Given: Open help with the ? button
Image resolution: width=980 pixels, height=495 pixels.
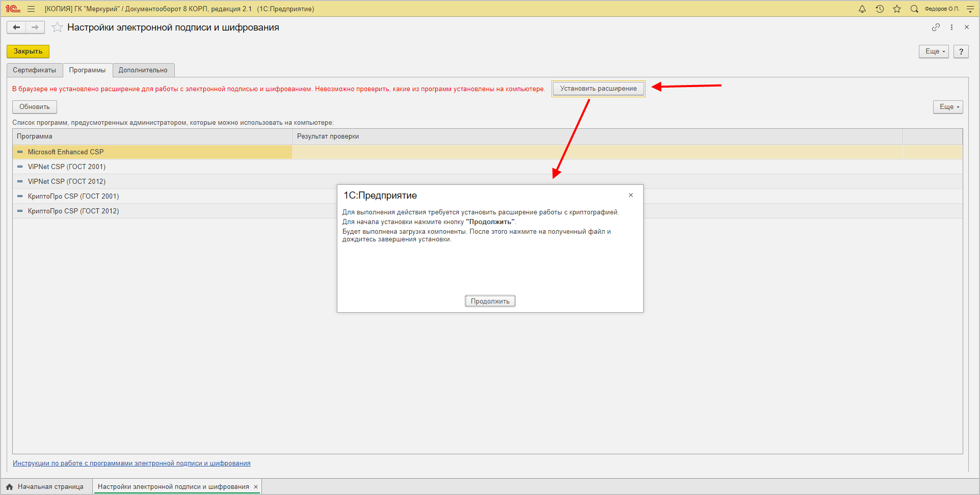Looking at the screenshot, I should (961, 51).
